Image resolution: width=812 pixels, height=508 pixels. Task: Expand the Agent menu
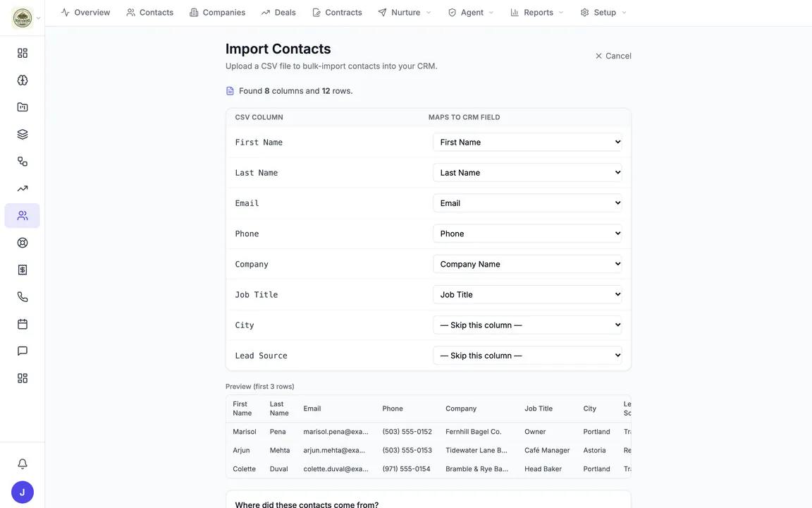point(471,13)
